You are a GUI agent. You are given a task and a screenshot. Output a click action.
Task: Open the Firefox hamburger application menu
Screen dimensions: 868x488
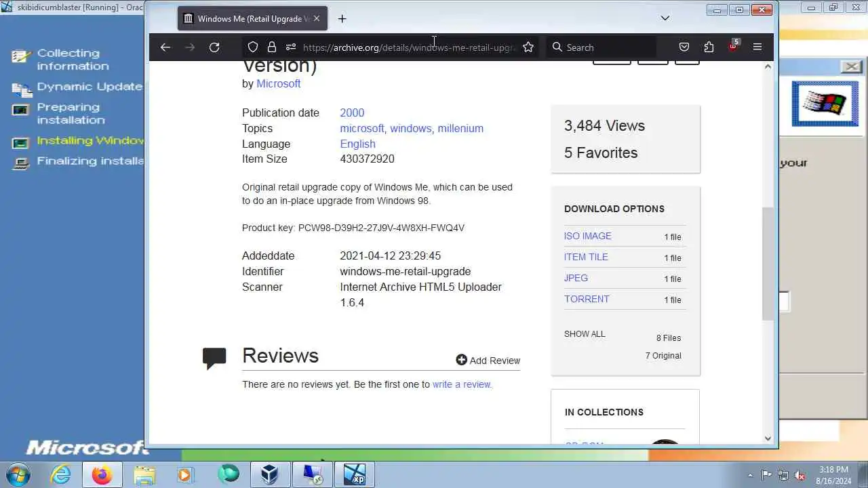point(757,47)
